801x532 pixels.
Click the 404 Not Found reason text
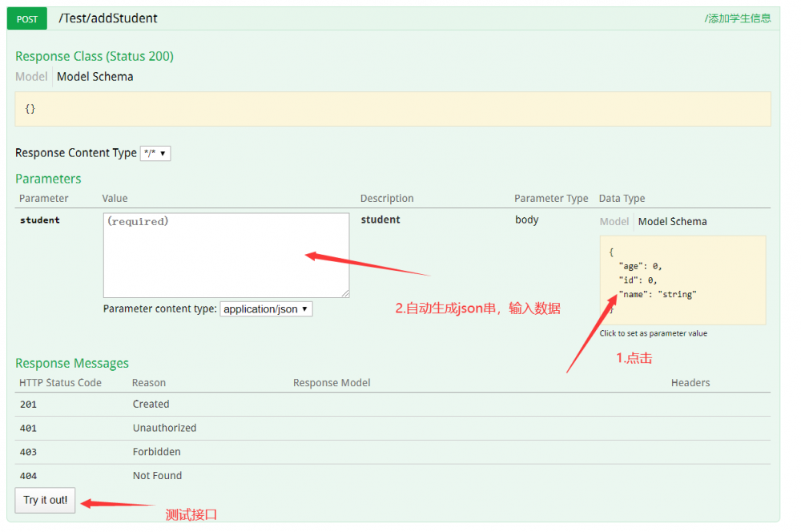pos(159,475)
